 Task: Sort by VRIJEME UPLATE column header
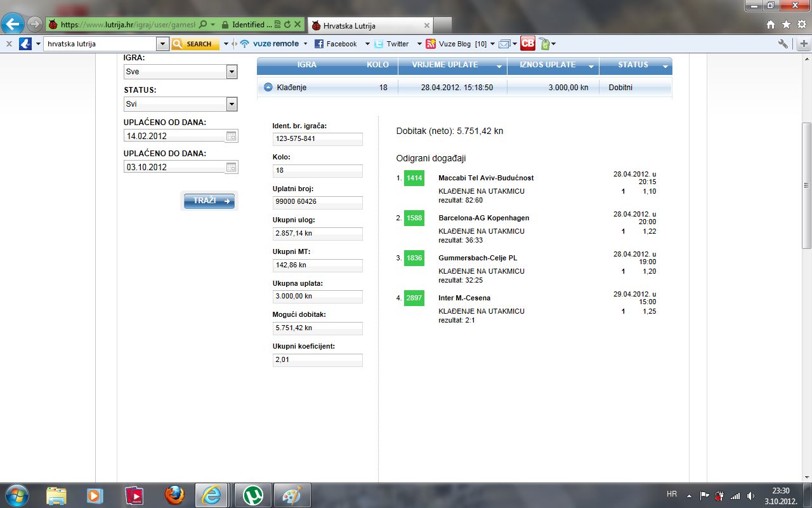point(452,65)
